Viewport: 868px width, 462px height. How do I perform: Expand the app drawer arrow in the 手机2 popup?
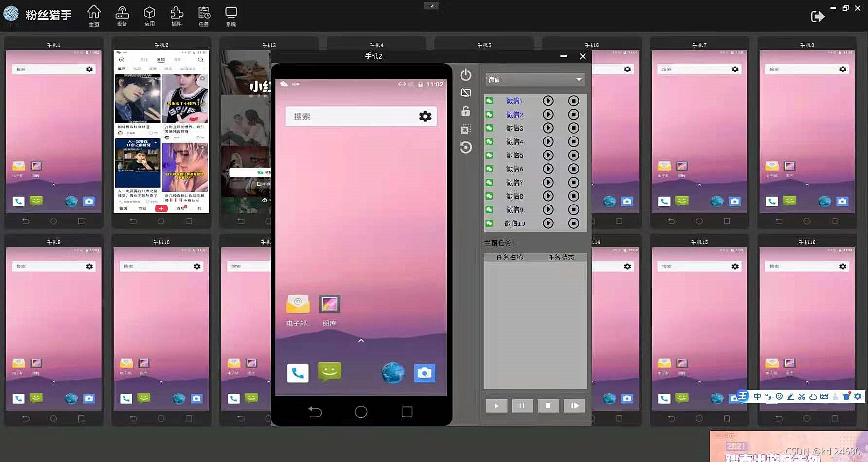click(361, 341)
